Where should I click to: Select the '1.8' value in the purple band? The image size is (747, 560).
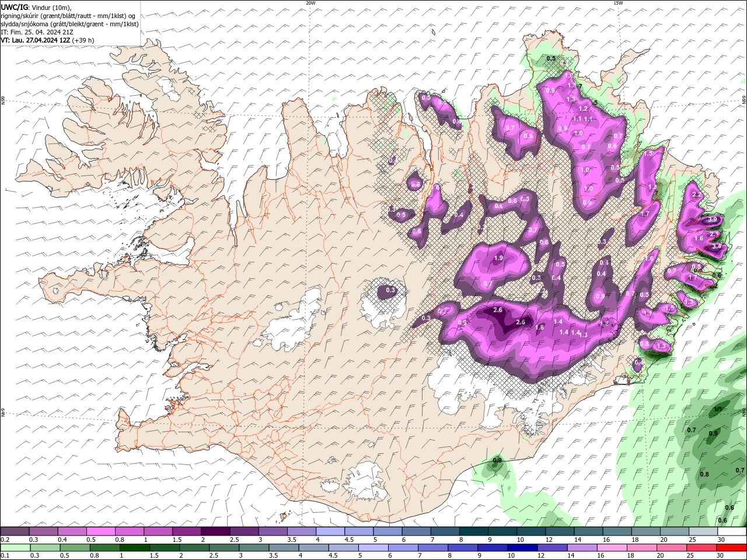tap(539, 327)
